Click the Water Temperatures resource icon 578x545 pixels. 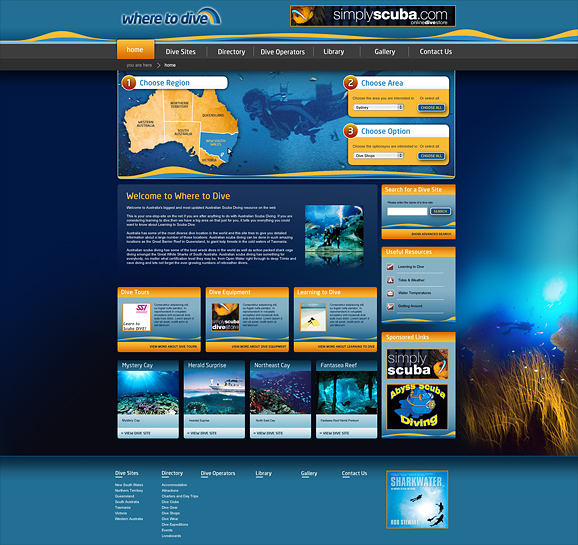tap(390, 293)
